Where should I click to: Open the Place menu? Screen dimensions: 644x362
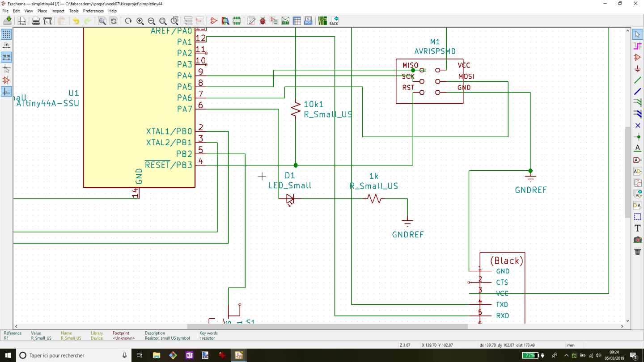point(42,11)
